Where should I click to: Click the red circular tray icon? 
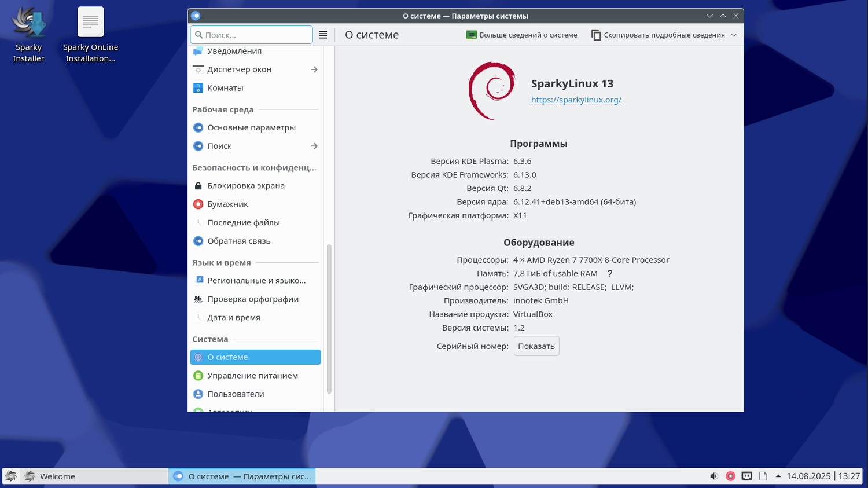click(x=730, y=476)
